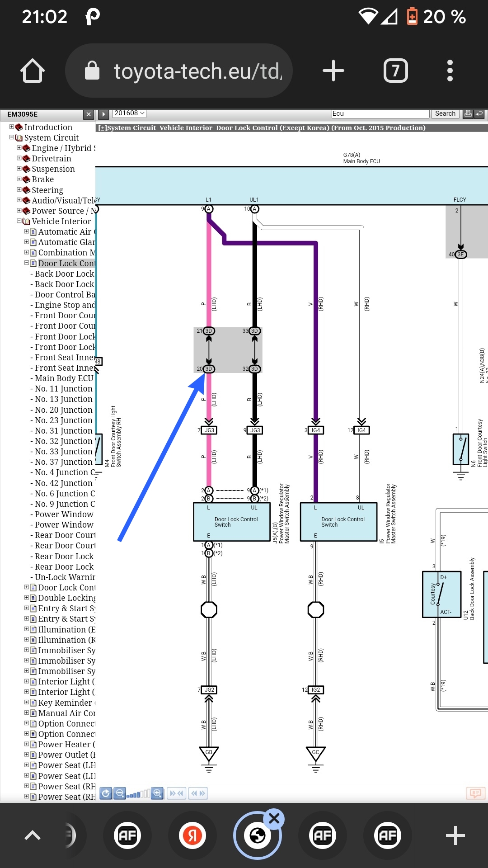Screen dimensions: 488x868
Task: Open the tab switcher showing 7 tabs
Action: coord(395,71)
